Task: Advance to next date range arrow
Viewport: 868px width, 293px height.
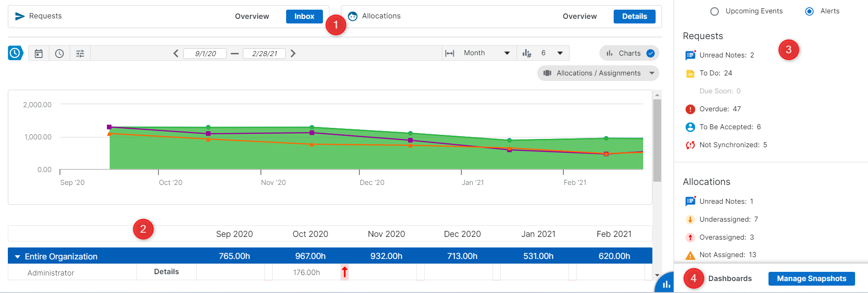Action: pos(293,53)
